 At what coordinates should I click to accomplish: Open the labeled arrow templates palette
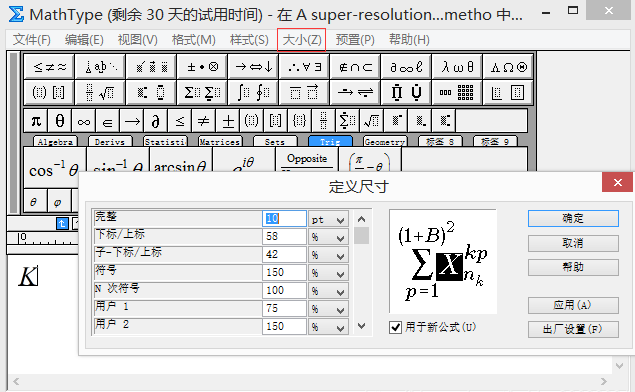[355, 92]
